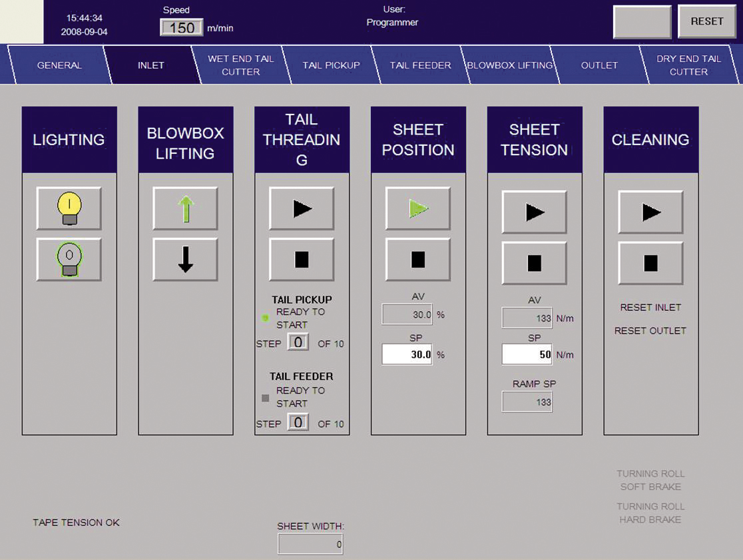The height and width of the screenshot is (560, 743).
Task: Click the RAMP SP value field
Action: coord(527,402)
